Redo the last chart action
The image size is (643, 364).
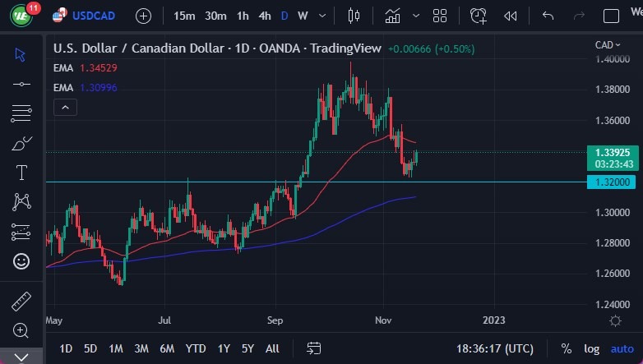(x=579, y=16)
